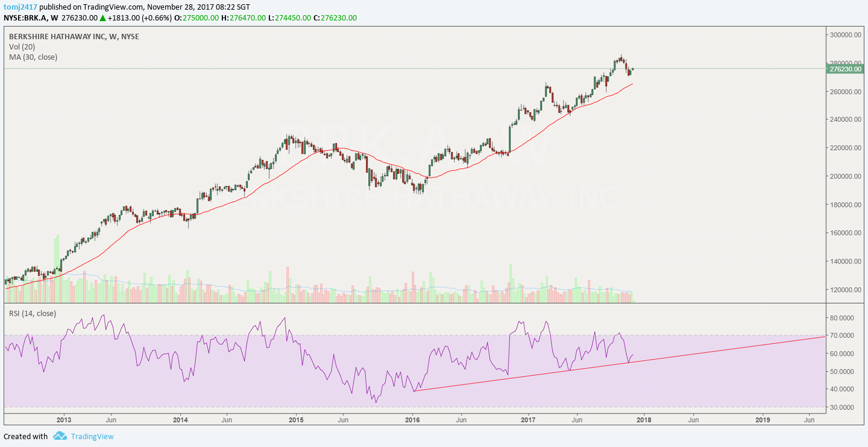The height and width of the screenshot is (447, 868).
Task: Click the 2017 label on time axis
Action: coord(529,419)
